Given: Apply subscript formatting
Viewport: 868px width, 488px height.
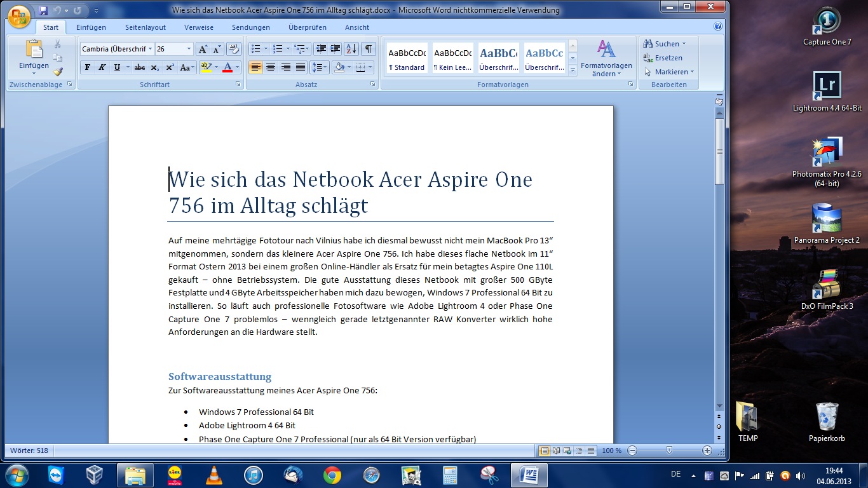Looking at the screenshot, I should click(x=155, y=67).
